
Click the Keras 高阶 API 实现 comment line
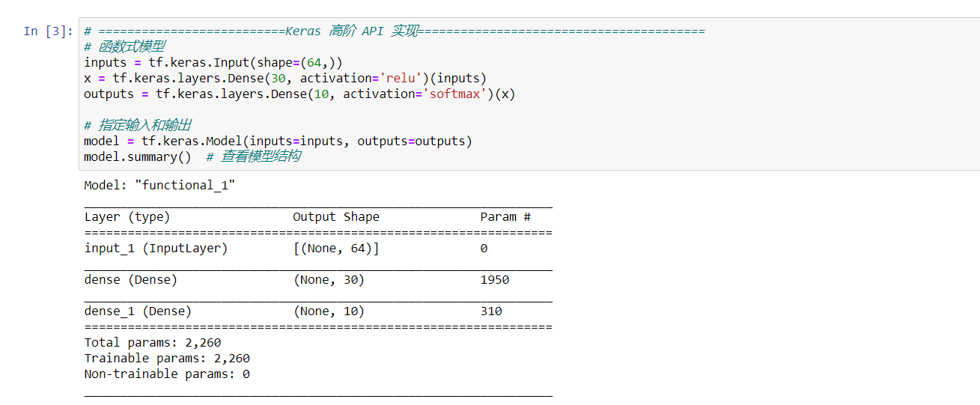(395, 31)
